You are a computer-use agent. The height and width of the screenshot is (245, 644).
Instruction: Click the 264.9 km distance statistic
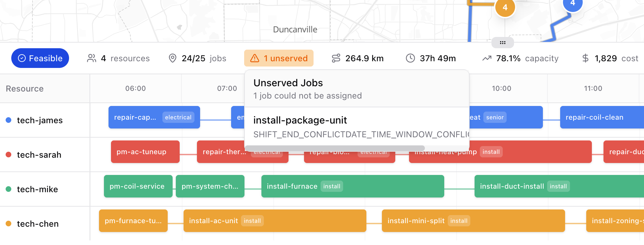(x=358, y=58)
